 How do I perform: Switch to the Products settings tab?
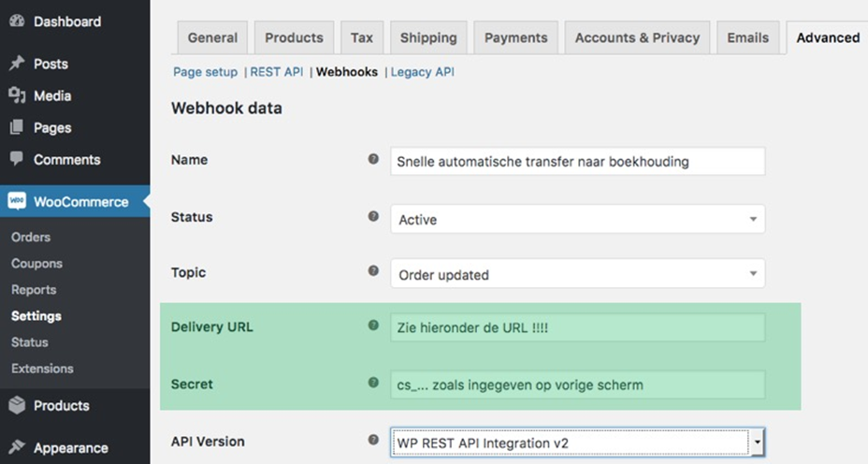pos(294,37)
